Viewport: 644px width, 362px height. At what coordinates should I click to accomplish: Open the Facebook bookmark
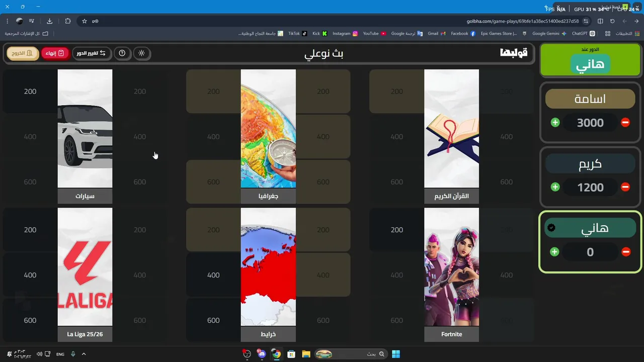(x=463, y=34)
